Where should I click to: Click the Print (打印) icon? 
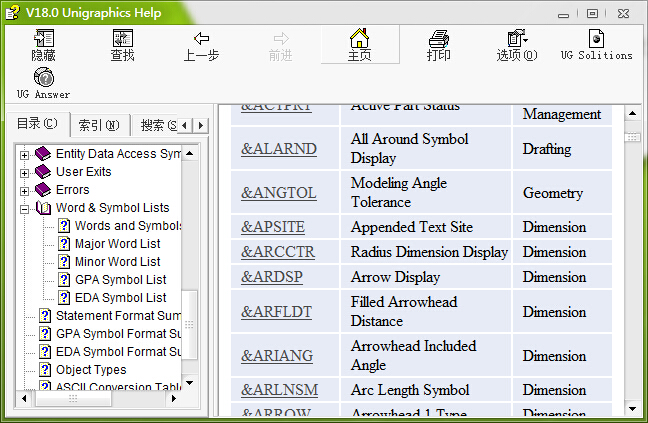(x=438, y=38)
